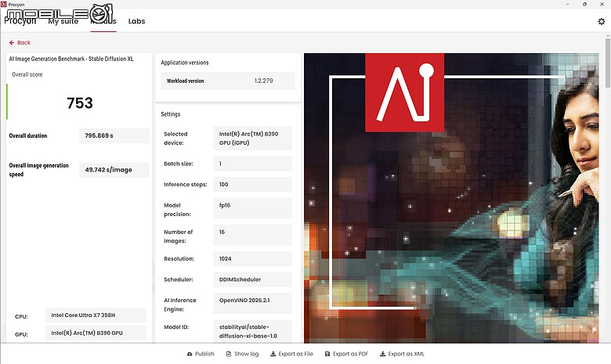This screenshot has height=364, width=611.
Task: Open the settings gear icon
Action: (602, 21)
